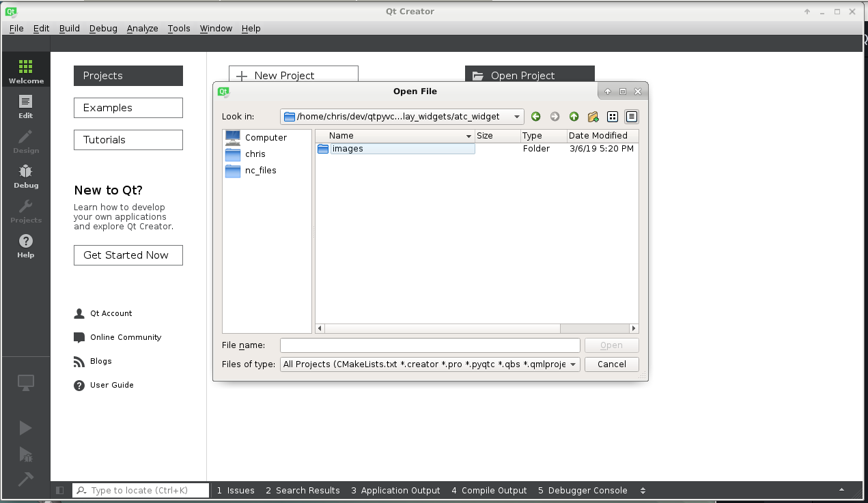
Task: Open the Search Results pane
Action: 303,490
